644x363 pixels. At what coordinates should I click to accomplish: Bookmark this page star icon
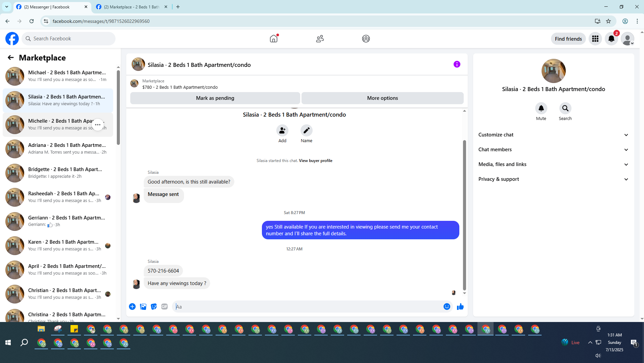tap(608, 21)
